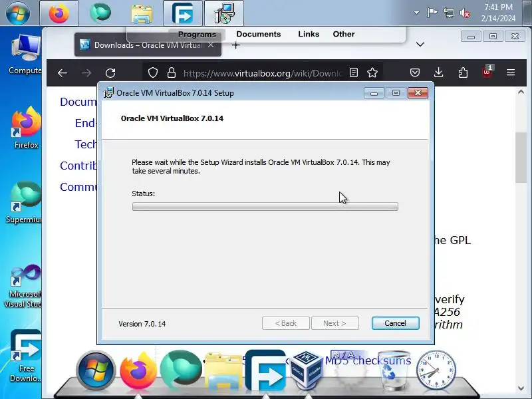Open the clock showing 7:41 PM
Viewport: 532px width, 399px height.
click(498, 13)
